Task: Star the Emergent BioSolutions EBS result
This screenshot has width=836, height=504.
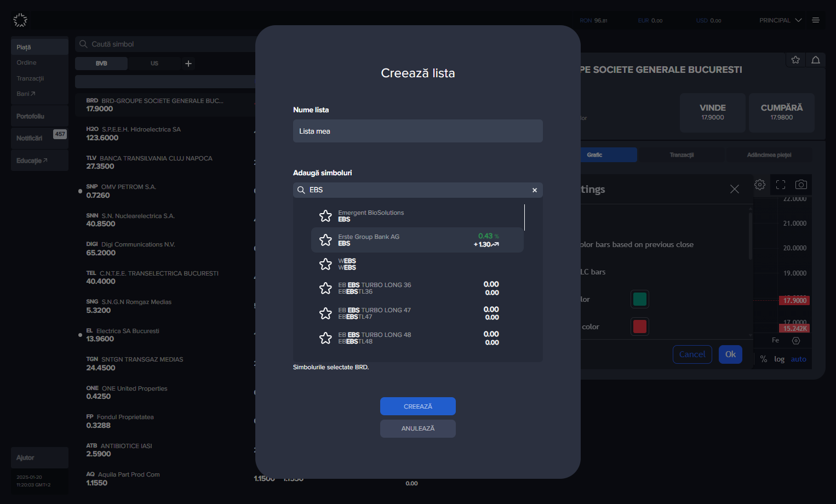Action: tap(325, 216)
